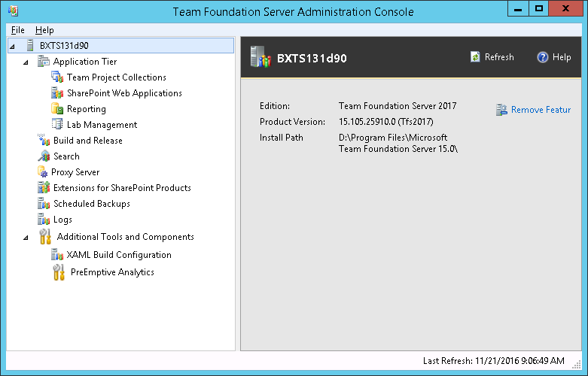Viewport: 588px width, 376px height.
Task: Select Application Tier tree node
Action: point(85,62)
